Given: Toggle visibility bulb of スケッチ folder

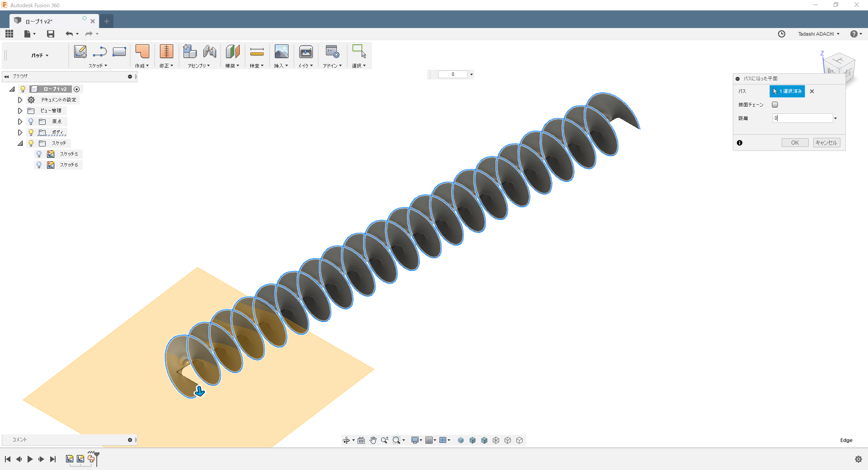Looking at the screenshot, I should point(31,143).
